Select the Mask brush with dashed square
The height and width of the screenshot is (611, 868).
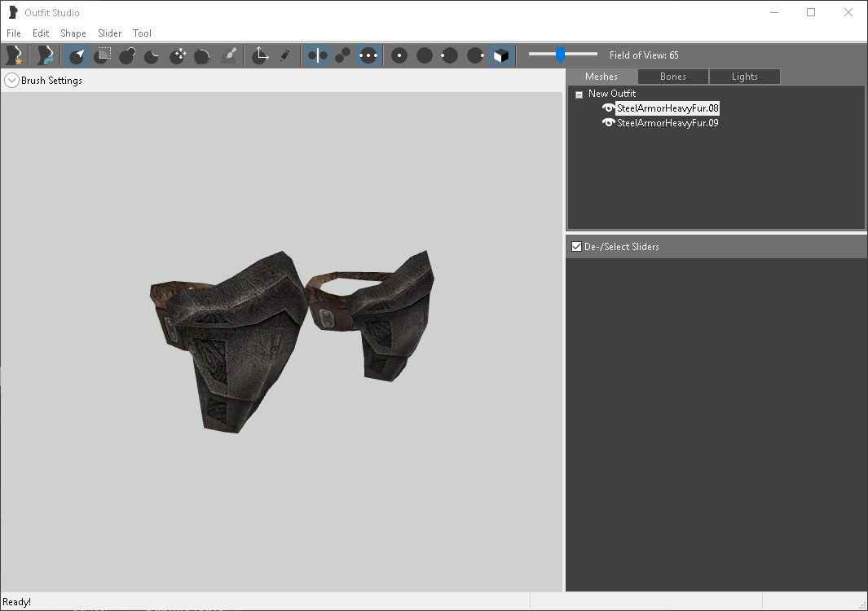[102, 55]
